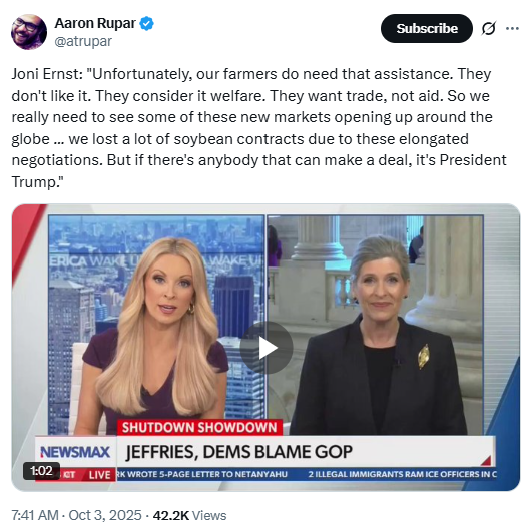Click the JEFFRIES, DEMS BLAME GOP headline
The width and height of the screenshot is (530, 532).
coord(239,452)
